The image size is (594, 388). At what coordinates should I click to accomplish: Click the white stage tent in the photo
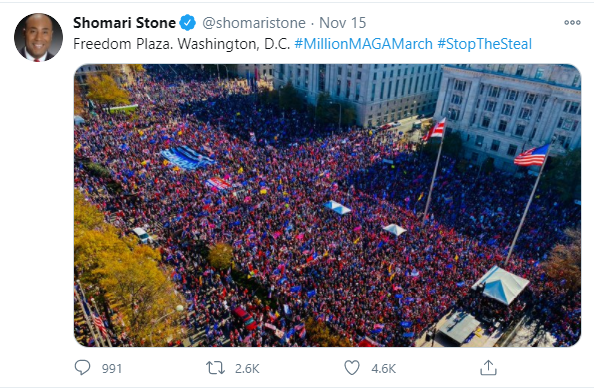[500, 285]
